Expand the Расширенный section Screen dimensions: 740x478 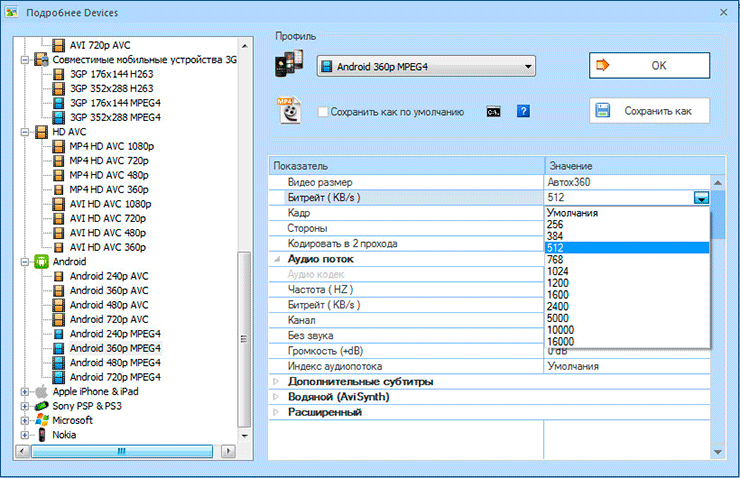(277, 412)
